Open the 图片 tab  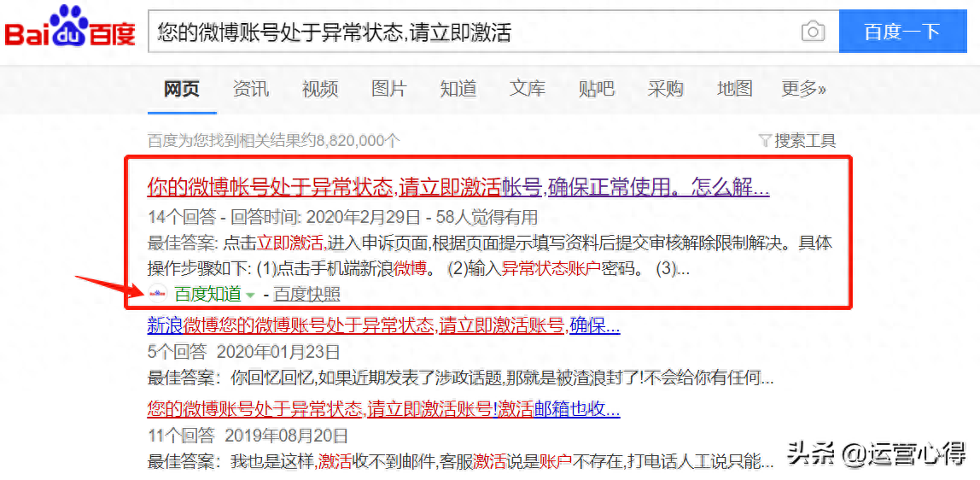389,89
